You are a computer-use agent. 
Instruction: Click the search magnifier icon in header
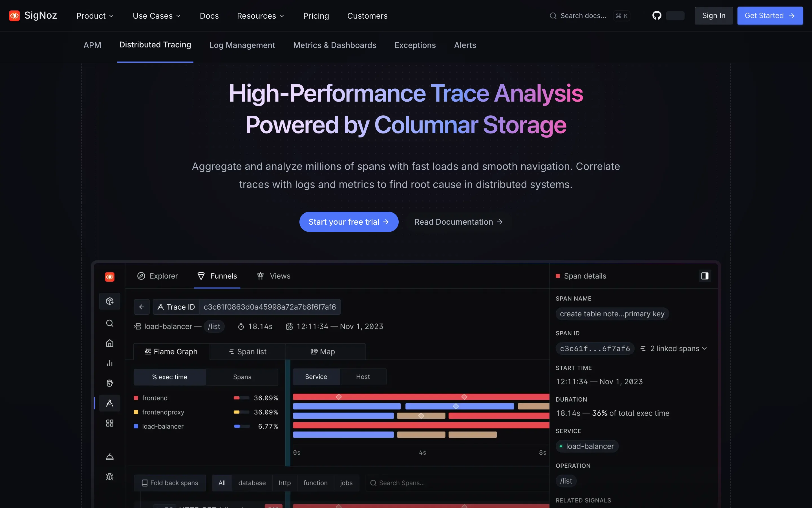(x=553, y=16)
